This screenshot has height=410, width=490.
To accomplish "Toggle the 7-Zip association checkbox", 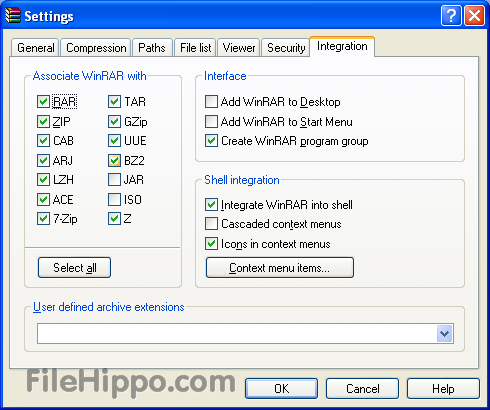I will tap(43, 219).
